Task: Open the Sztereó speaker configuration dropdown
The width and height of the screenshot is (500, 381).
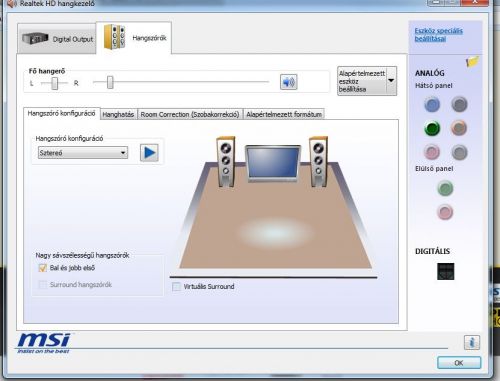Action: tap(83, 153)
